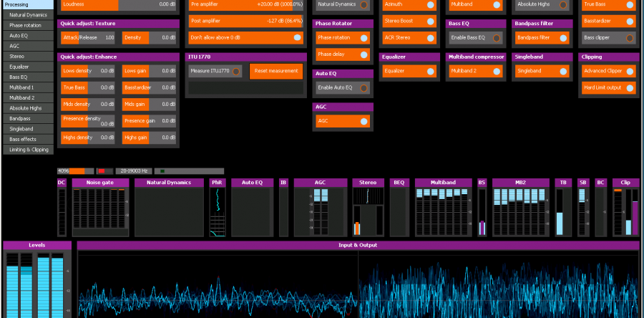The height and width of the screenshot is (318, 644).
Task: Select Bass effects in the sidebar
Action: click(x=28, y=139)
